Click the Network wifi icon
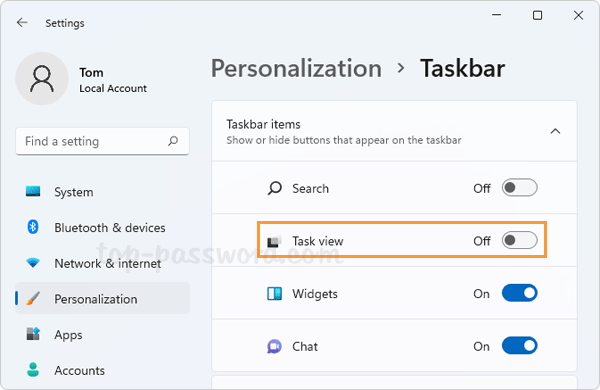 [33, 263]
